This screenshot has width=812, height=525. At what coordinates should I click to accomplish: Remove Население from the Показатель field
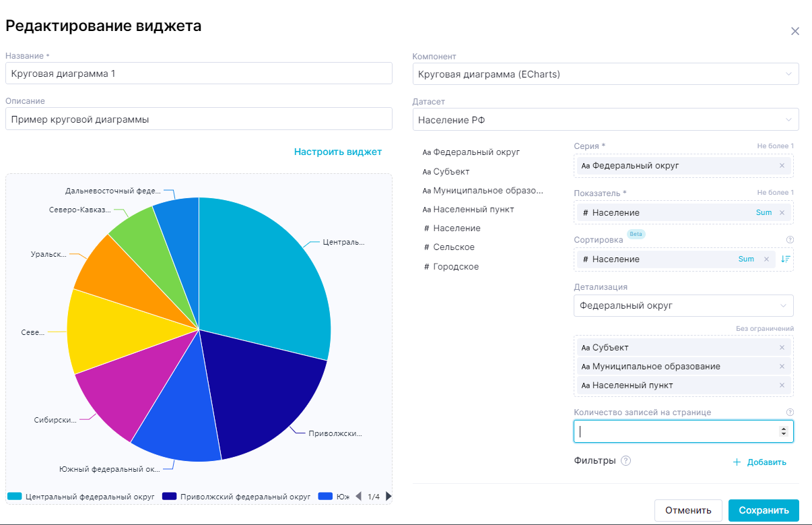pos(782,213)
